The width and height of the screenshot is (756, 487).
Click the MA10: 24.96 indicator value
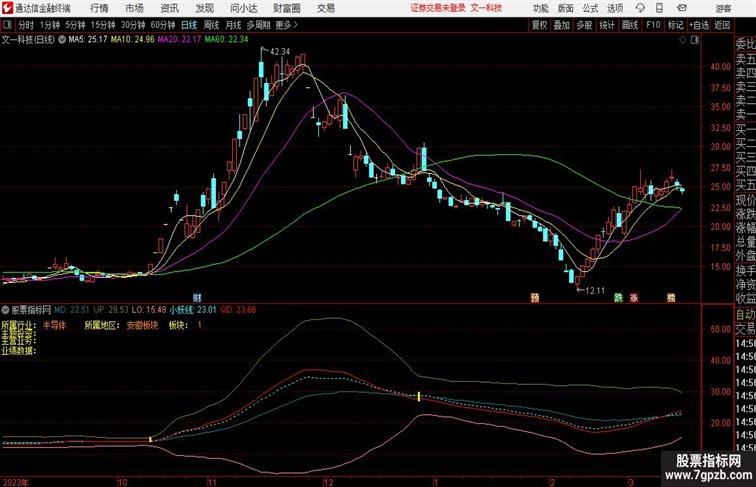tap(133, 40)
